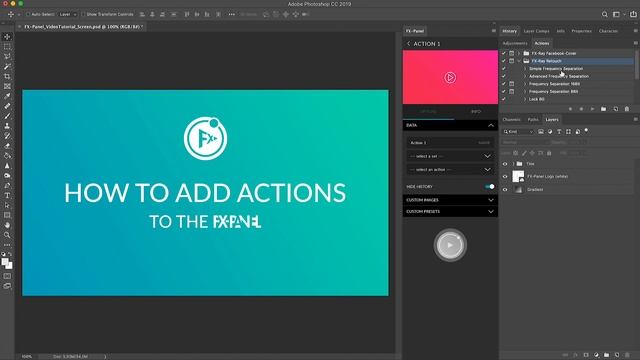This screenshot has height=360, width=640.
Task: Filter layers by type (T) icon
Action: (x=559, y=131)
